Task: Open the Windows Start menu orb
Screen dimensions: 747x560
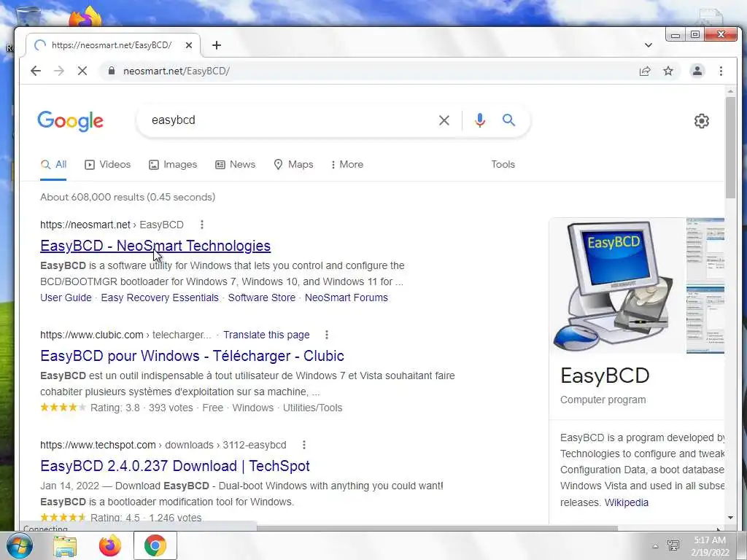Action: click(19, 545)
